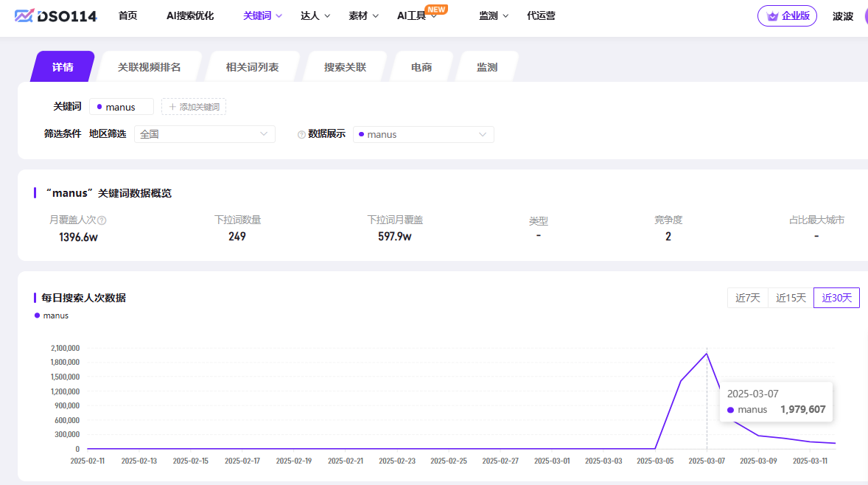
Task: Switch to the 相关词列表 tab
Action: [252, 67]
